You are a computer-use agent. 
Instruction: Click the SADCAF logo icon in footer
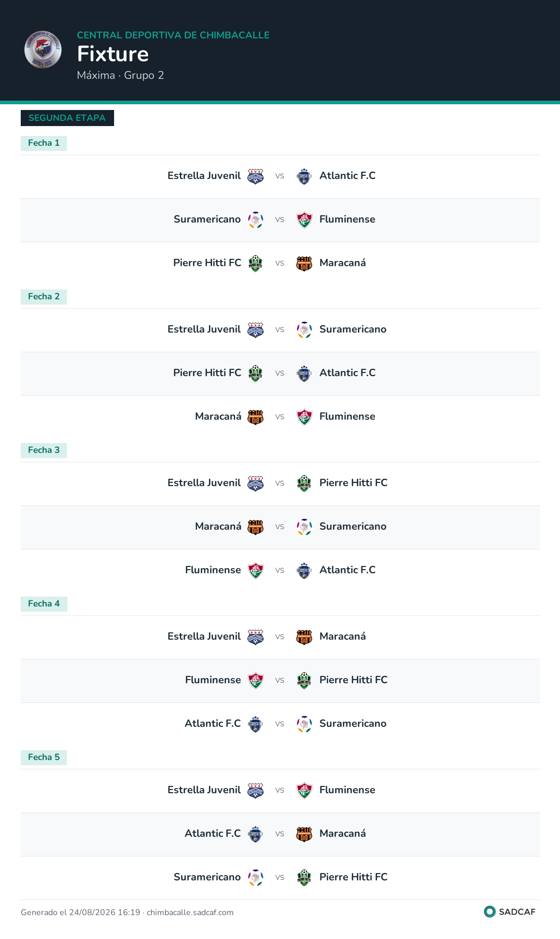tap(489, 912)
